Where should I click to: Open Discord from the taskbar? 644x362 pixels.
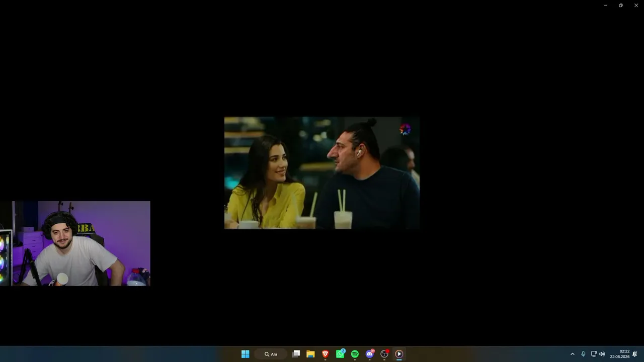(x=370, y=354)
